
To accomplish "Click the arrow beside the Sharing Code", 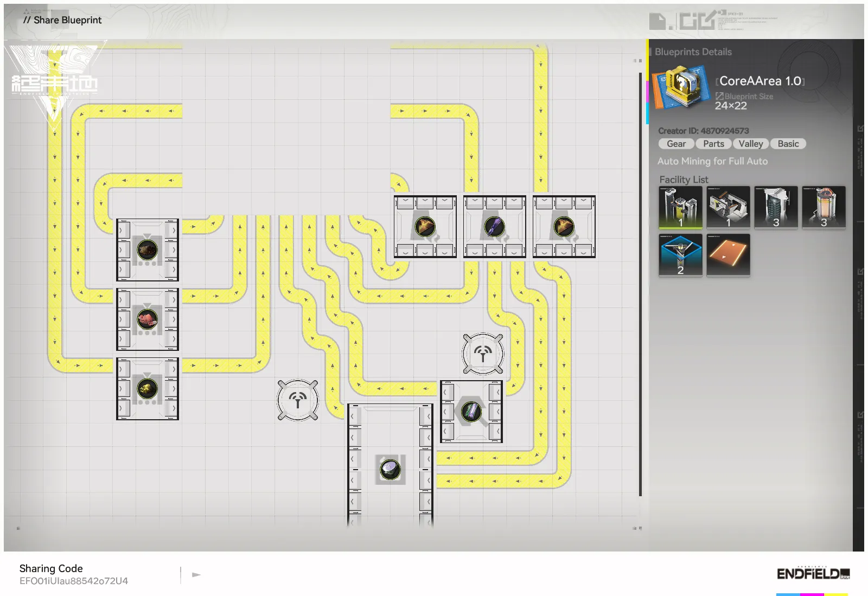I will pos(196,574).
